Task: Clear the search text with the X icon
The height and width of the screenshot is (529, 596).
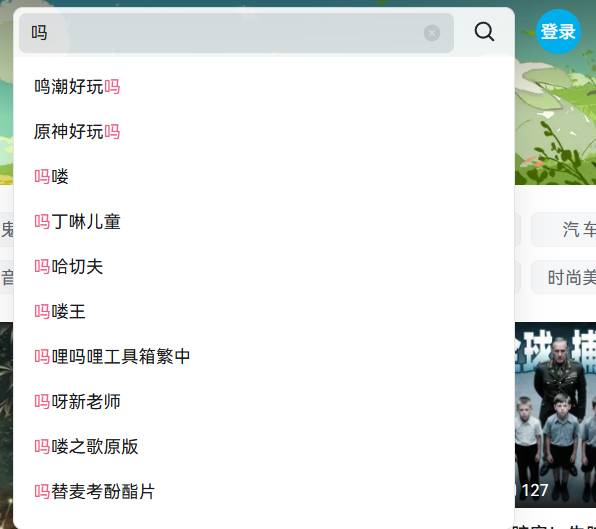Action: (432, 33)
